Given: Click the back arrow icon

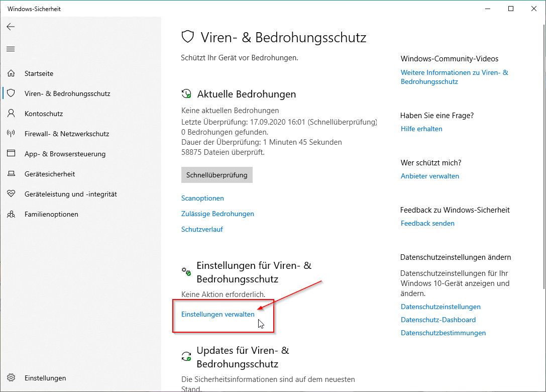Looking at the screenshot, I should (11, 27).
